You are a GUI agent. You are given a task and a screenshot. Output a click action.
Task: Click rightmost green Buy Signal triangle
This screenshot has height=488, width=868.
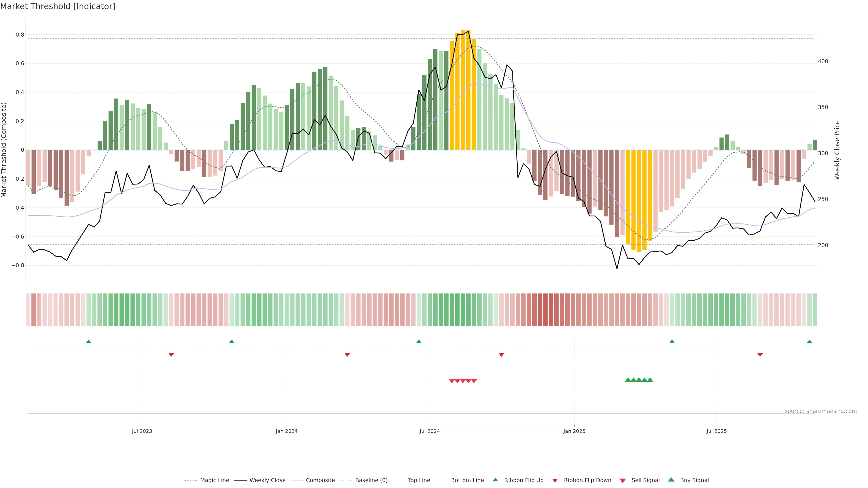point(650,380)
